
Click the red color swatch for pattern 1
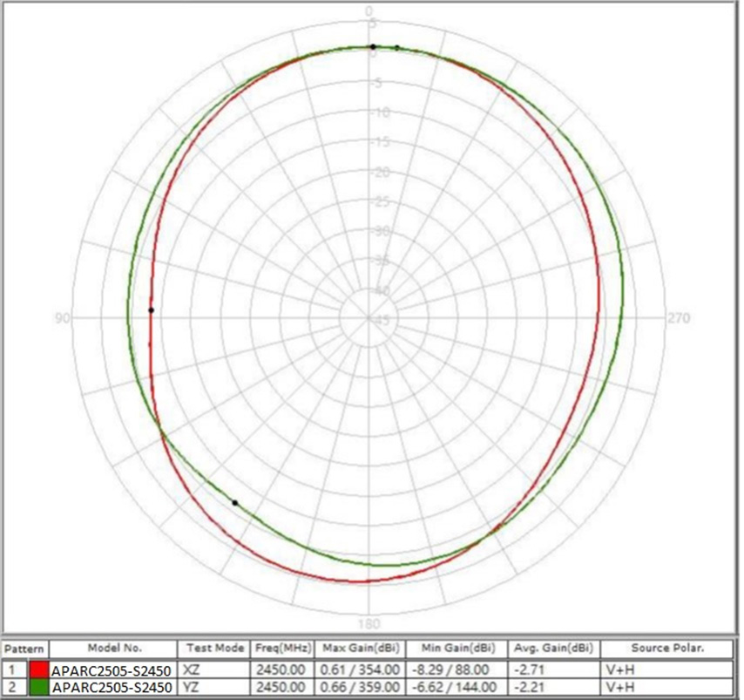[38, 670]
